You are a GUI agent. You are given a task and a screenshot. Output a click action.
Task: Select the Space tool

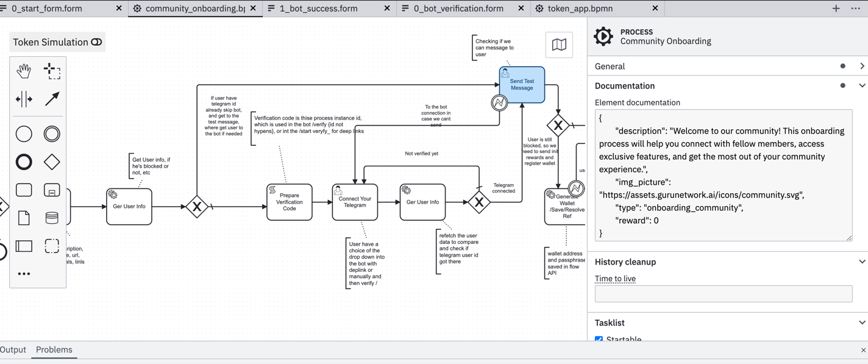(x=24, y=98)
